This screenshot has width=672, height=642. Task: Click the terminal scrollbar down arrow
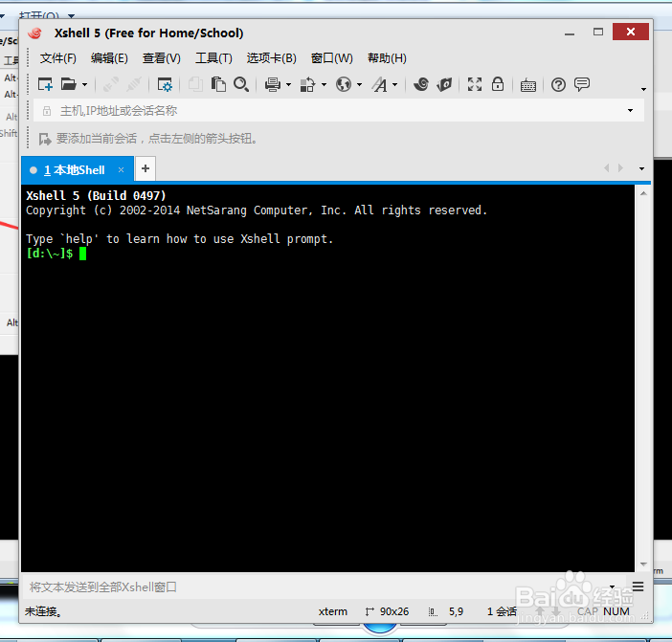tap(643, 565)
